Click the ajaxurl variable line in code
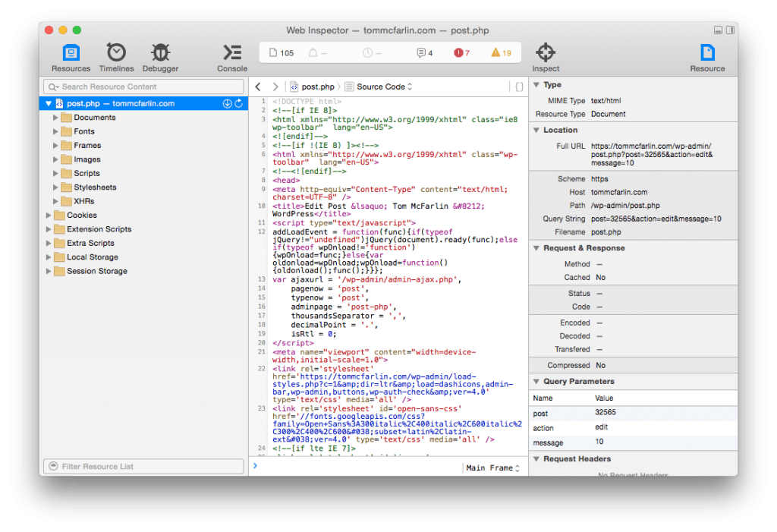The image size is (777, 532). 366,279
